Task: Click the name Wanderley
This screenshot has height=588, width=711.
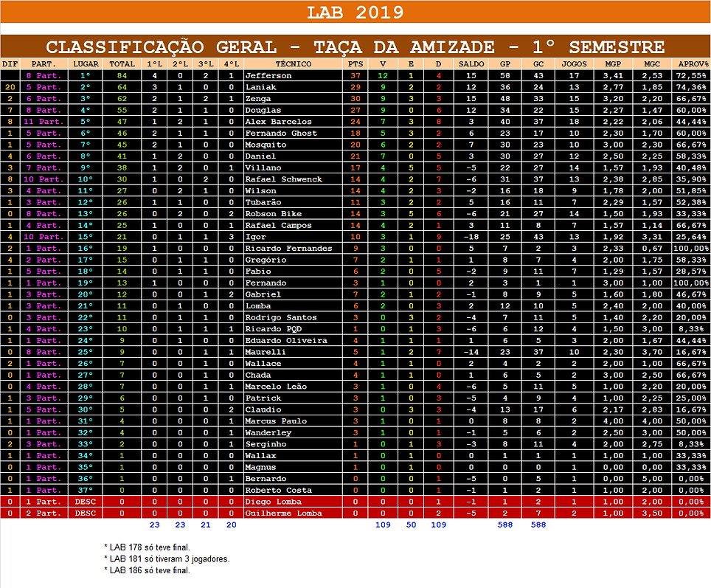Action: pyautogui.click(x=268, y=433)
